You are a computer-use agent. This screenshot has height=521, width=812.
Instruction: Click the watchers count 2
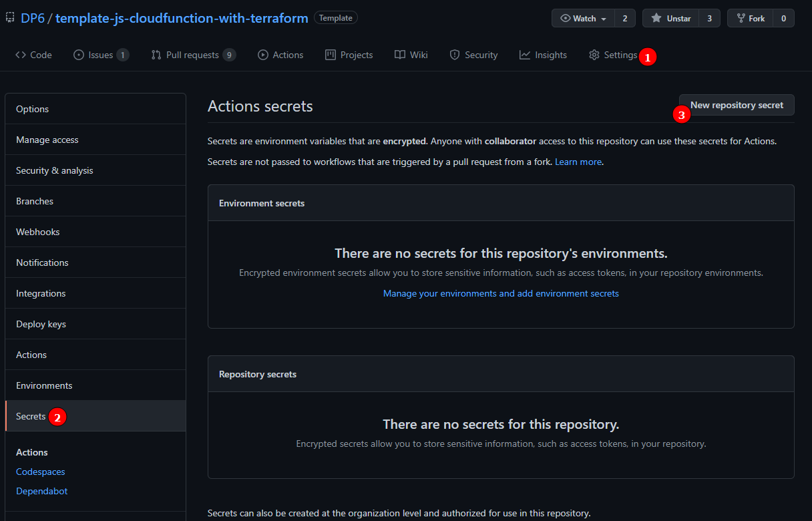click(625, 18)
